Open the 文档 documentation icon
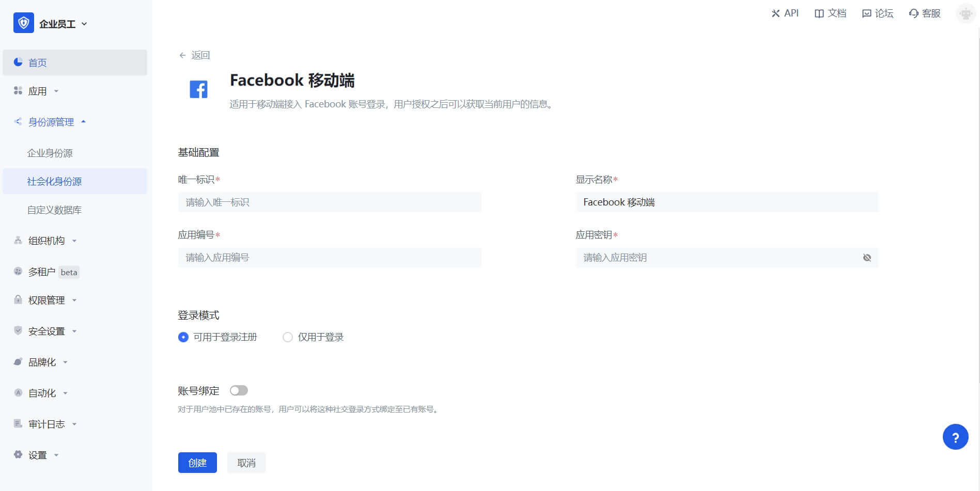Screen dimensions: 980x491 coord(819,13)
